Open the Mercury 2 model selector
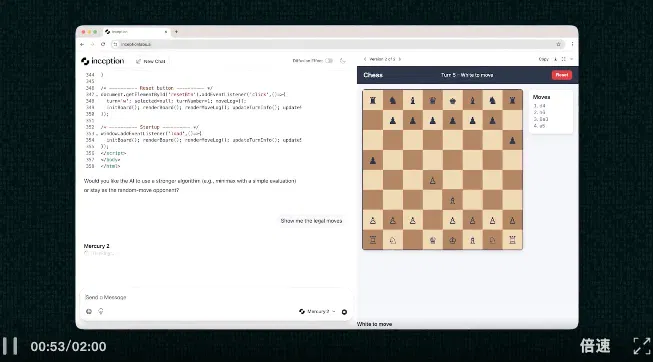The width and height of the screenshot is (653, 362). [x=317, y=312]
